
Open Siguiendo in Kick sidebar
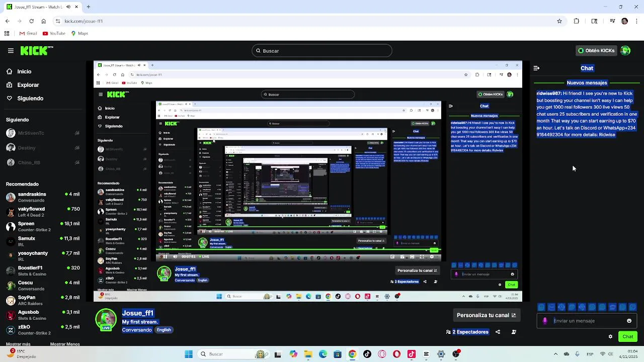pyautogui.click(x=30, y=99)
